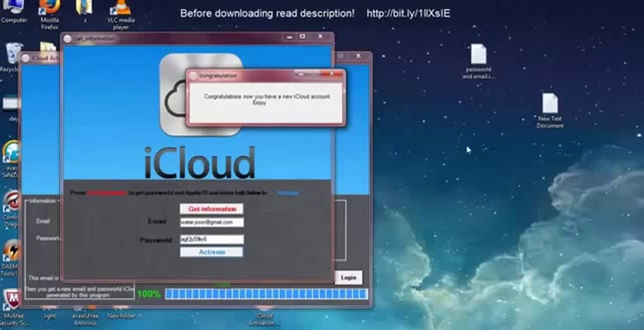Click the Get_information window title icon

pos(67,38)
